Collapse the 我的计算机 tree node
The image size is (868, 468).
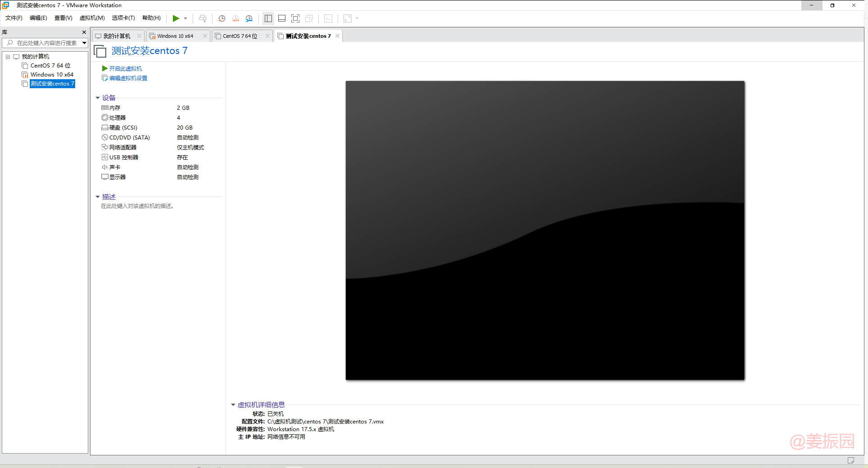tap(8, 57)
